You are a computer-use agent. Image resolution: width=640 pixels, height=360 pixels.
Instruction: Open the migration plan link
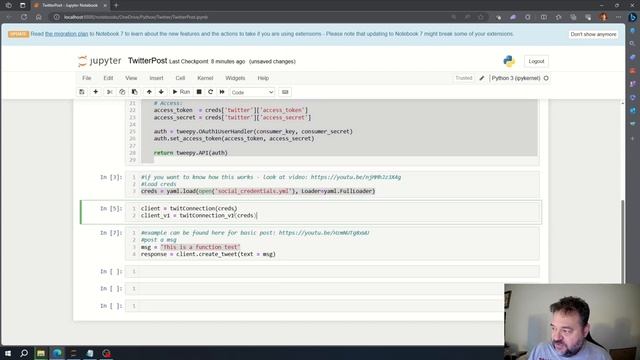coord(67,34)
